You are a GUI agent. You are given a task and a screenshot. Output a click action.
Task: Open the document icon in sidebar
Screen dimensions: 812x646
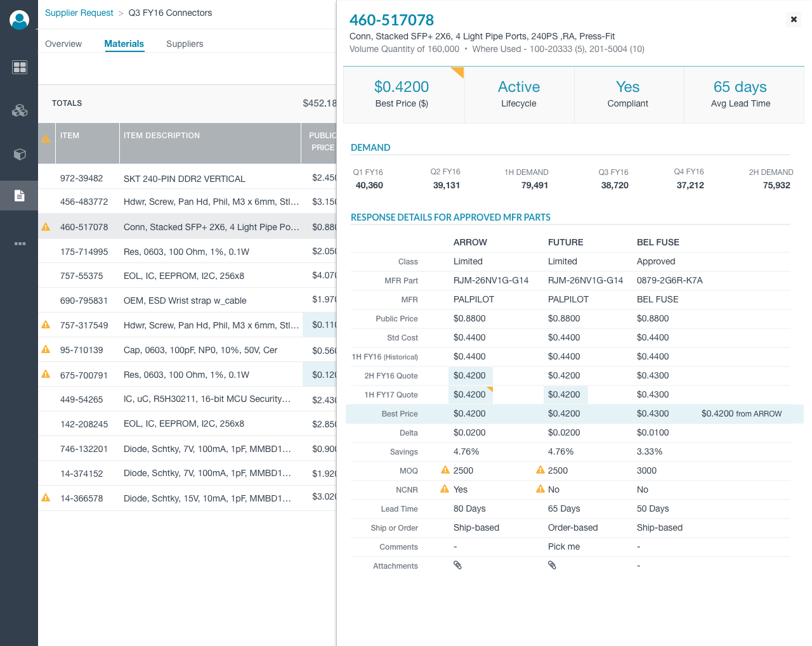pos(20,196)
